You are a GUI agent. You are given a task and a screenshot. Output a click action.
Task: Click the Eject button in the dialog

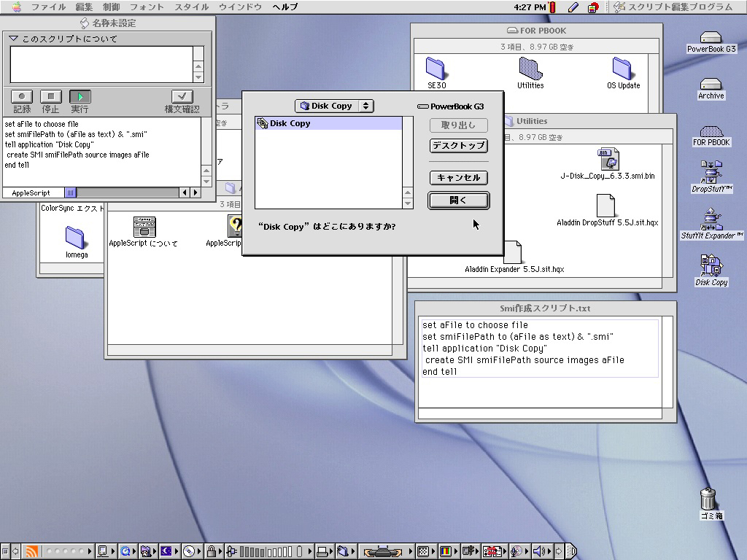point(459,125)
